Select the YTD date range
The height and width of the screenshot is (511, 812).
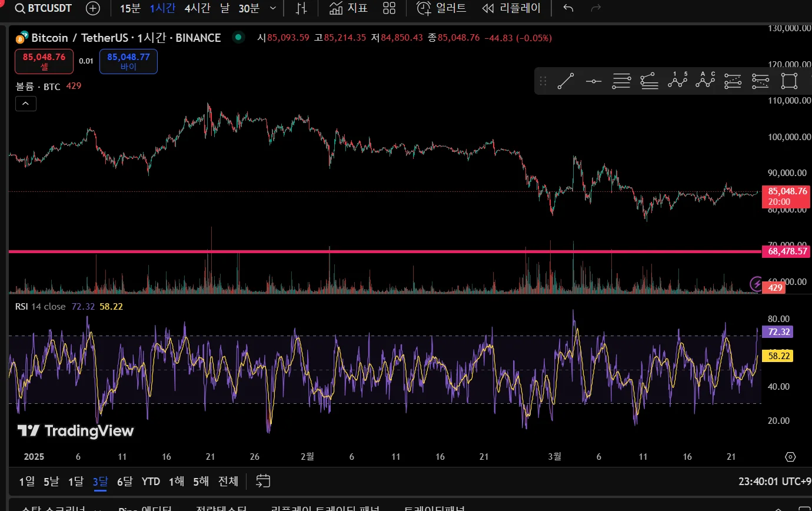point(151,481)
